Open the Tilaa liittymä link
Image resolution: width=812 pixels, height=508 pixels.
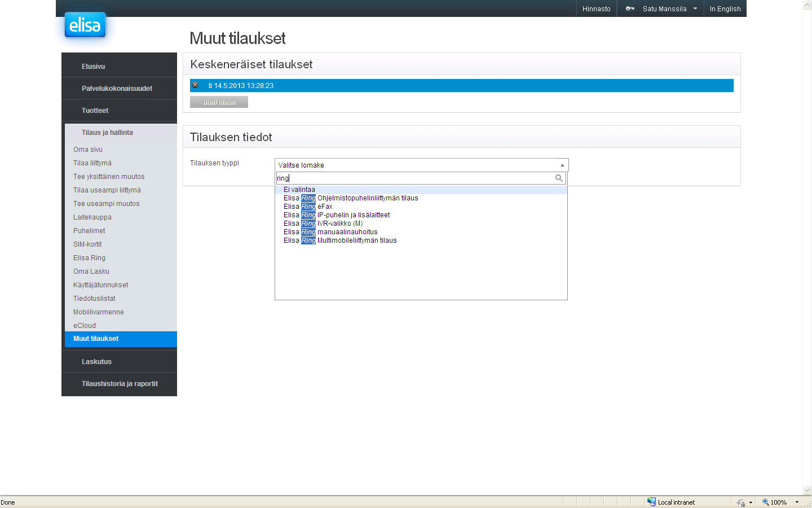pos(92,163)
